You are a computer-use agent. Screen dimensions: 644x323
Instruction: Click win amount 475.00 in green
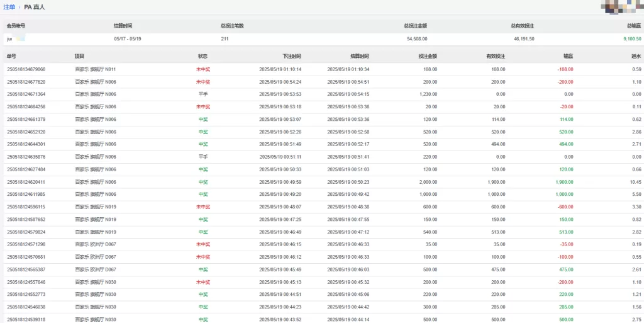point(565,269)
